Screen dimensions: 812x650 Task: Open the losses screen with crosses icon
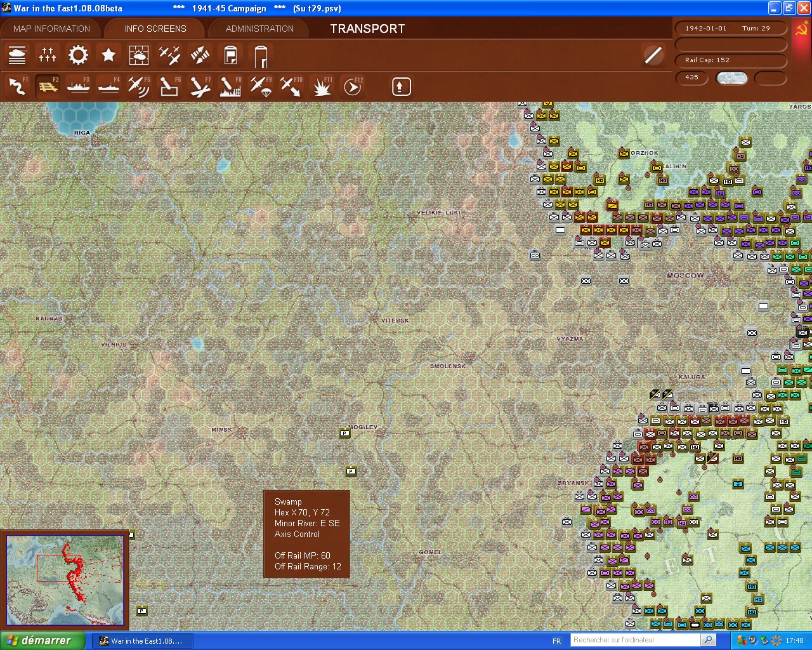coord(48,55)
